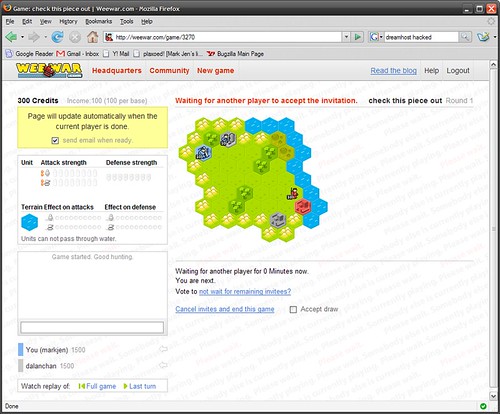The image size is (500, 414).
Task: Check the Accept draw checkbox
Action: point(293,310)
